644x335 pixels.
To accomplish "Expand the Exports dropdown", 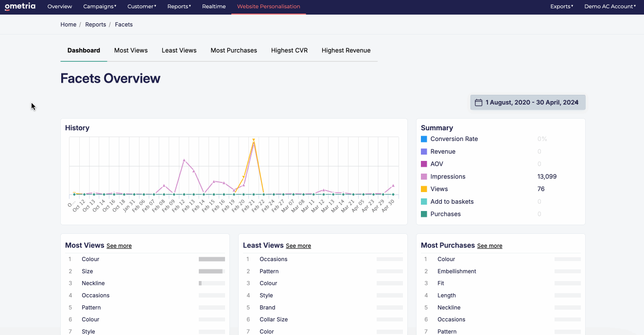I will coord(561,6).
